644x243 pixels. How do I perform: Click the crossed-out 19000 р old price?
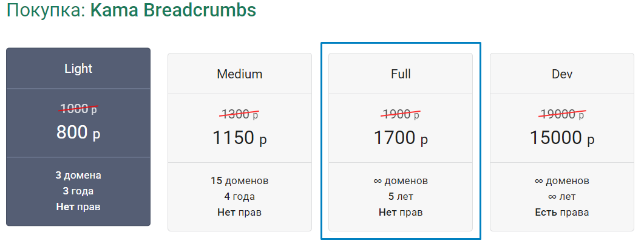(562, 114)
